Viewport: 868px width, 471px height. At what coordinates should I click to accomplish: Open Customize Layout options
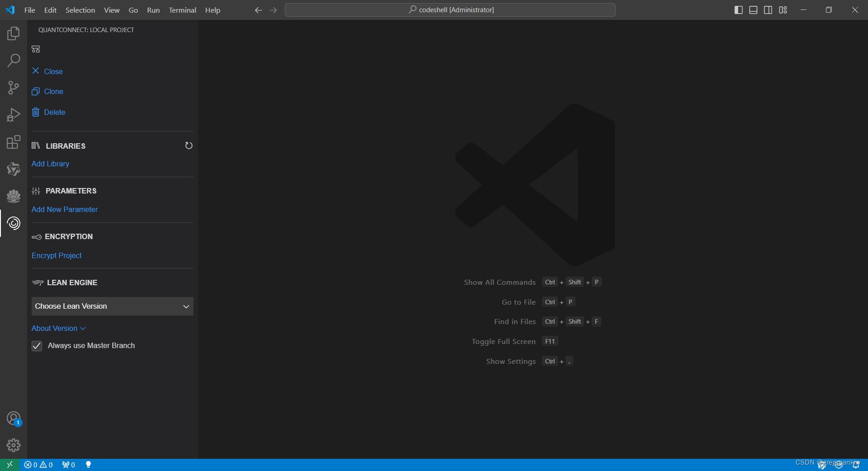click(x=783, y=10)
